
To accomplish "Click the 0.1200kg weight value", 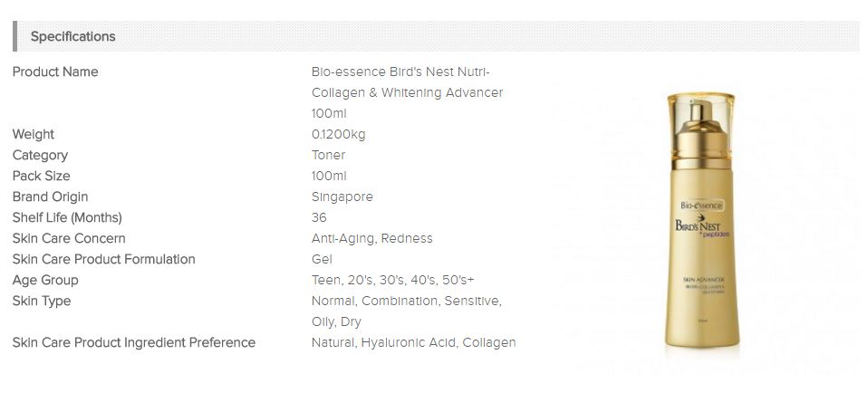I will point(339,134).
